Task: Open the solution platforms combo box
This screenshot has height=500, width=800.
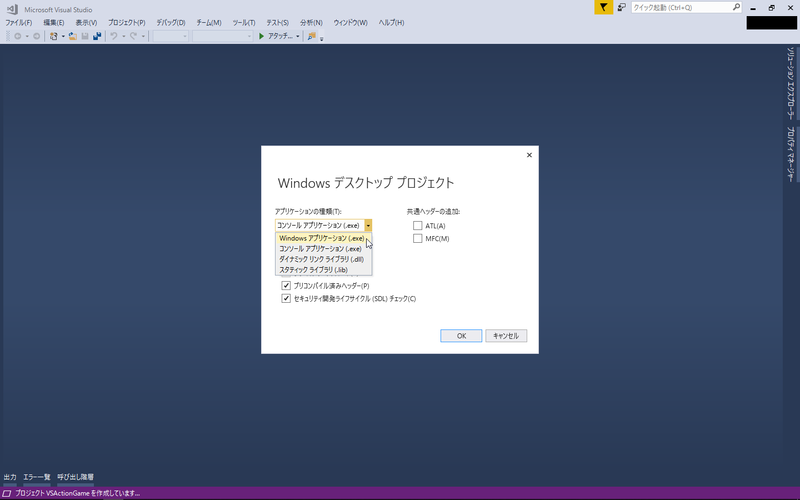Action: point(222,36)
